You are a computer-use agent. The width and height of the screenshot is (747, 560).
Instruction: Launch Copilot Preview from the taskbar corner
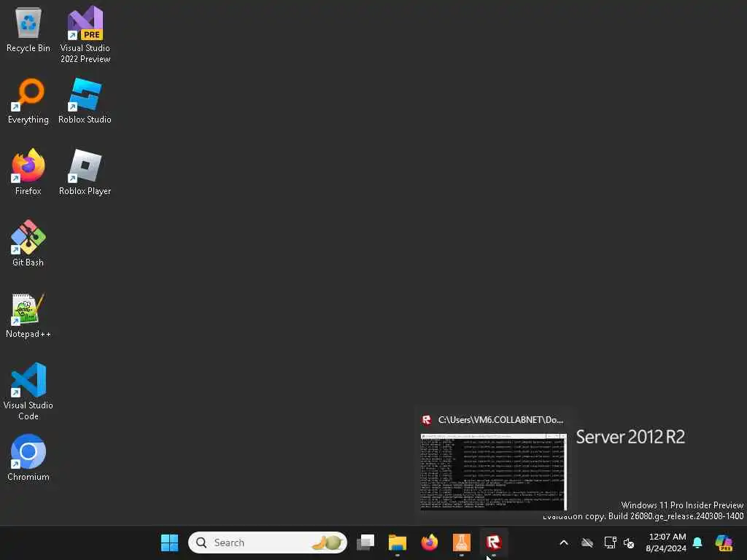tap(724, 542)
